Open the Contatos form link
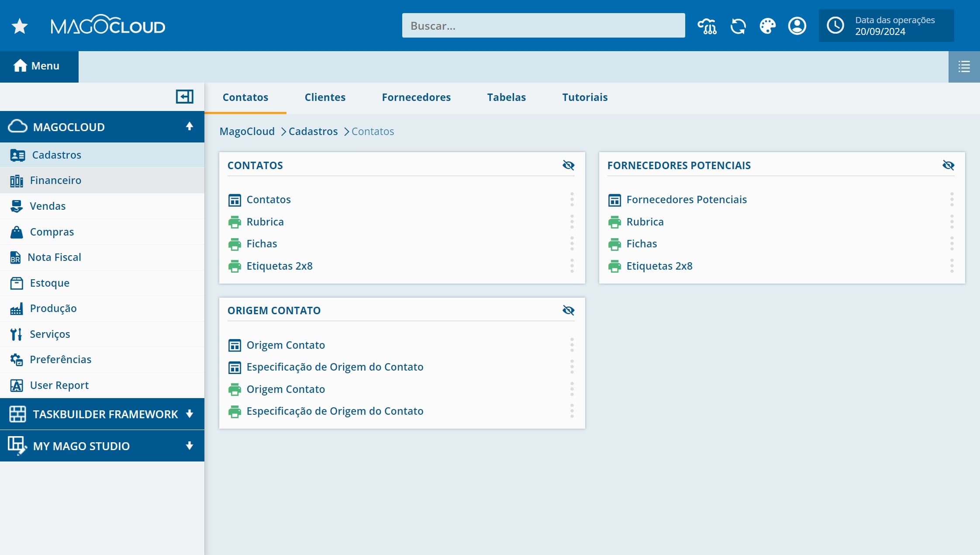The height and width of the screenshot is (555, 980). (269, 200)
